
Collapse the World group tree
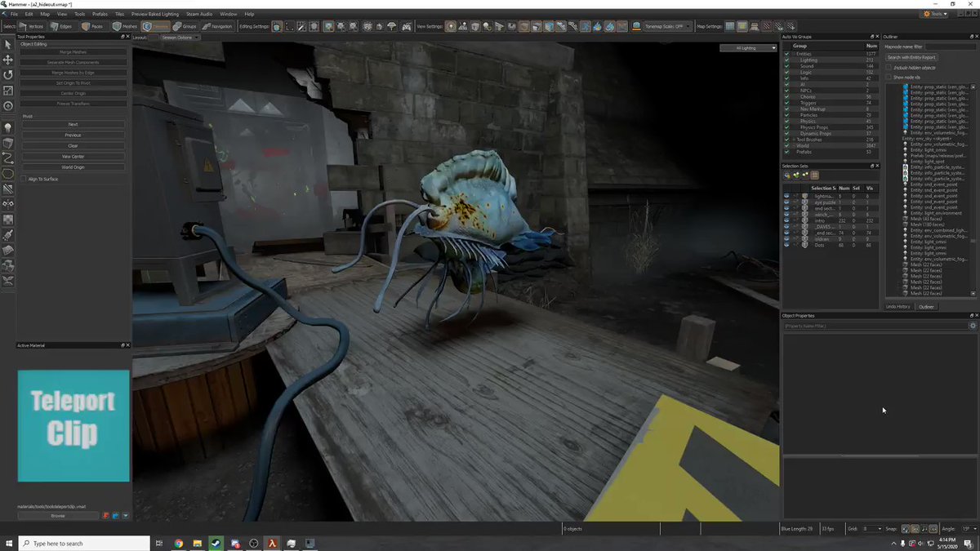pos(794,146)
